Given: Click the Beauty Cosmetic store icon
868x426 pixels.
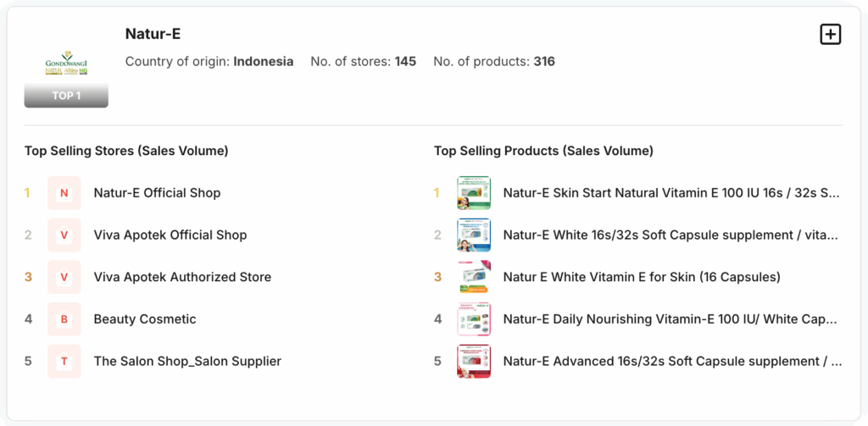Looking at the screenshot, I should (x=64, y=319).
